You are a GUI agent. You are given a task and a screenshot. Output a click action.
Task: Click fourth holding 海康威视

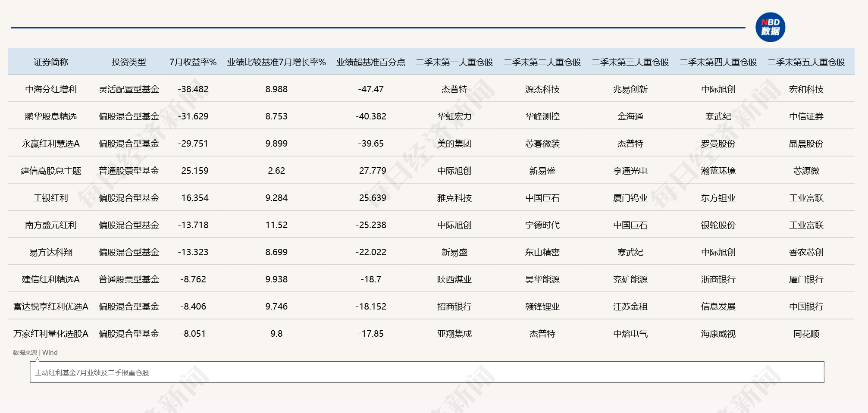[x=718, y=334]
